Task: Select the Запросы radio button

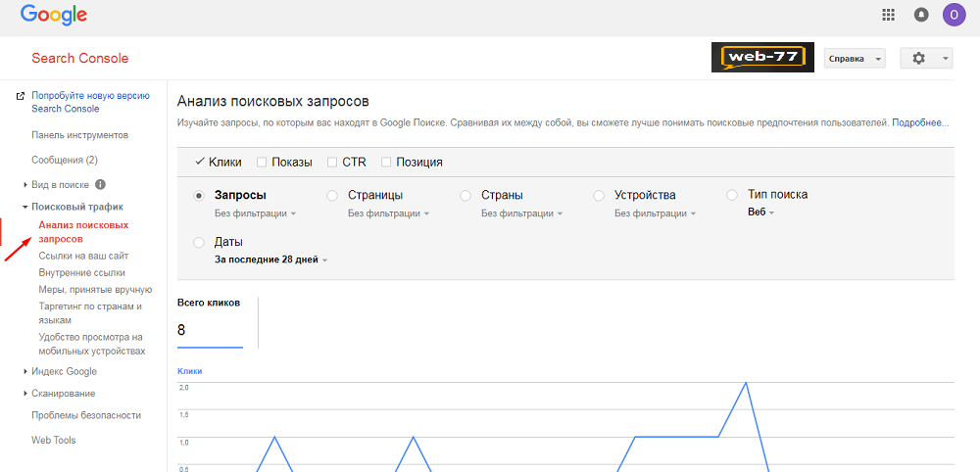Action: click(x=199, y=196)
